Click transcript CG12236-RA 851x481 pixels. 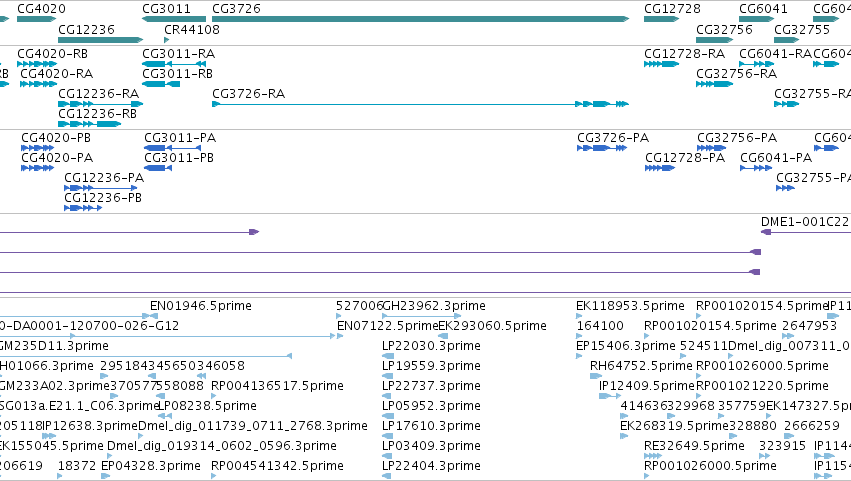pyautogui.click(x=100, y=104)
